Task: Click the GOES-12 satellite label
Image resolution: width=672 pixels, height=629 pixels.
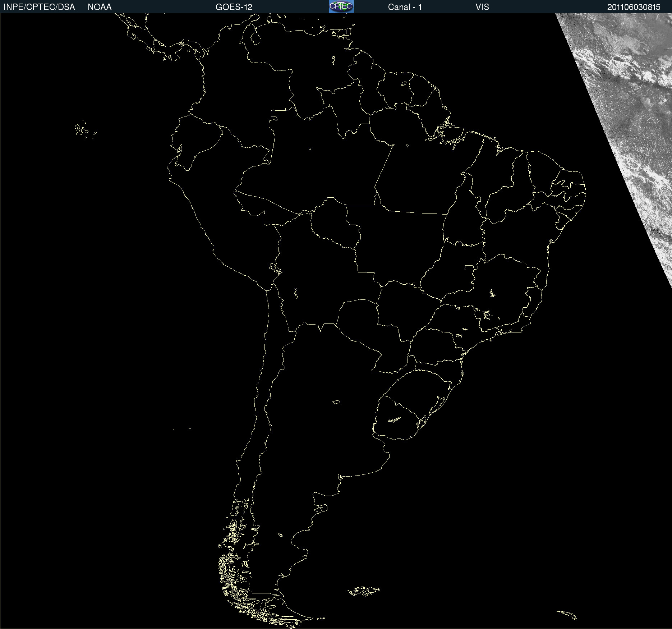Action: (x=234, y=7)
